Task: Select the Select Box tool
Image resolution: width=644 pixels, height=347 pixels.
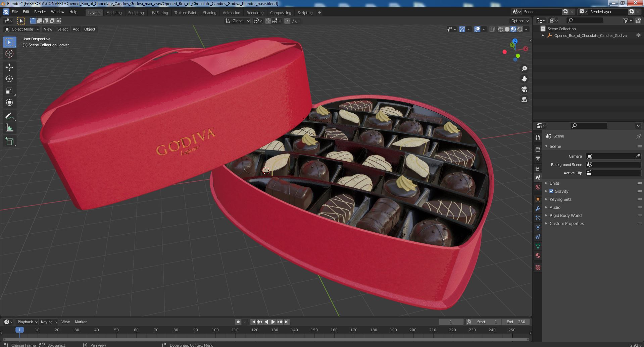Action: (x=9, y=42)
